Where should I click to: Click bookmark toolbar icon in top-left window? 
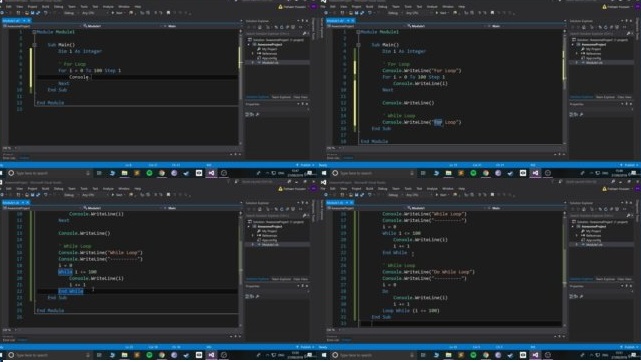(x=168, y=13)
